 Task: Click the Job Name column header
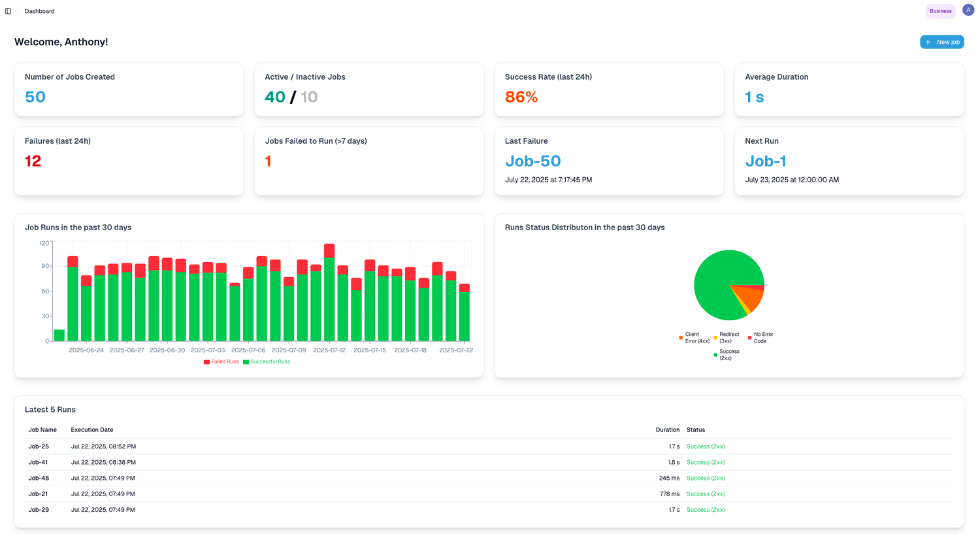coord(42,430)
